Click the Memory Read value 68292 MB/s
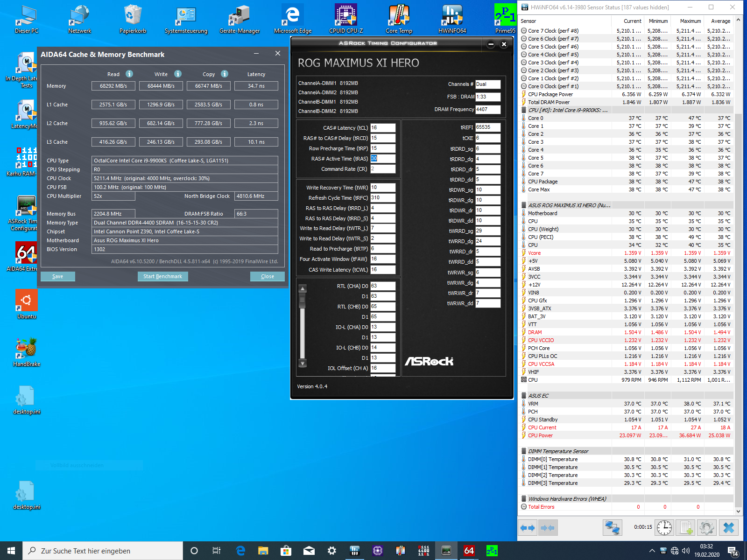Screen dimensions: 747x560 (x=113, y=86)
